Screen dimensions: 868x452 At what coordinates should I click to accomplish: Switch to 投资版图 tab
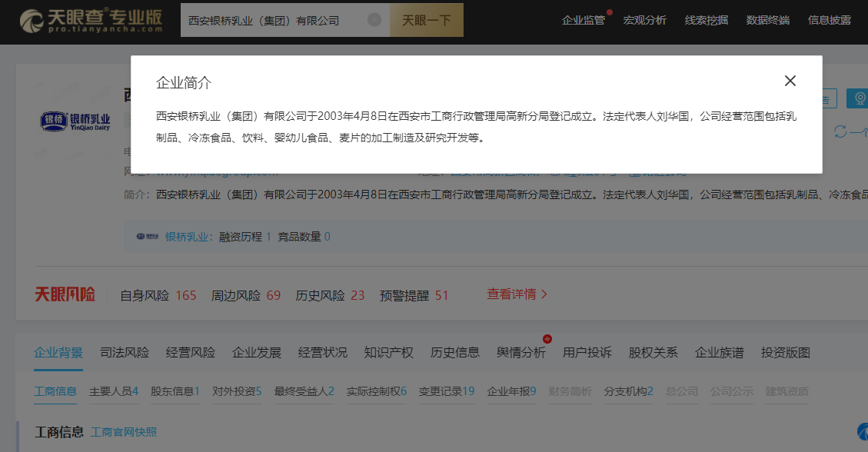coord(786,352)
